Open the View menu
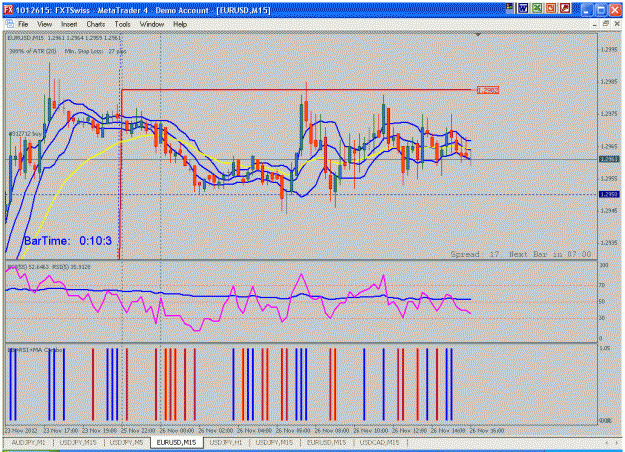This screenshot has width=625, height=452. click(x=45, y=24)
